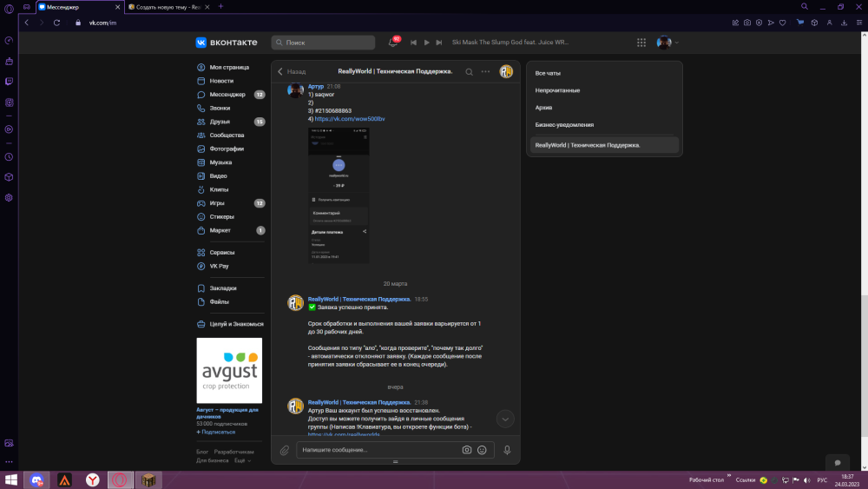The image size is (868, 489).
Task: Attach photo via camera icon
Action: [x=467, y=450]
